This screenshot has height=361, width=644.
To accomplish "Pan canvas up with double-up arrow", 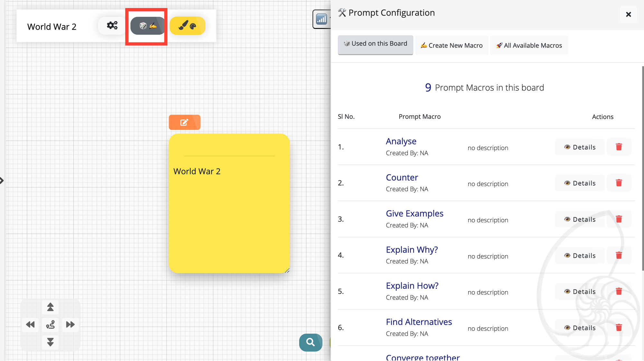I will point(50,307).
